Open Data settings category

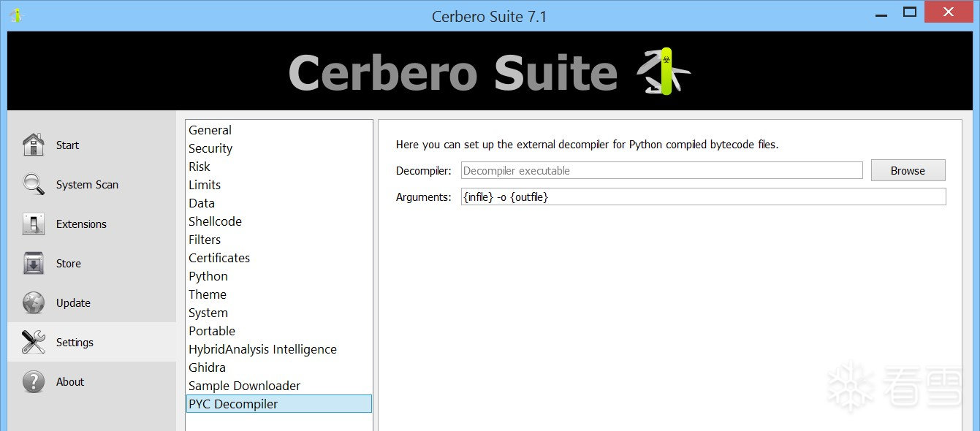tap(279, 203)
